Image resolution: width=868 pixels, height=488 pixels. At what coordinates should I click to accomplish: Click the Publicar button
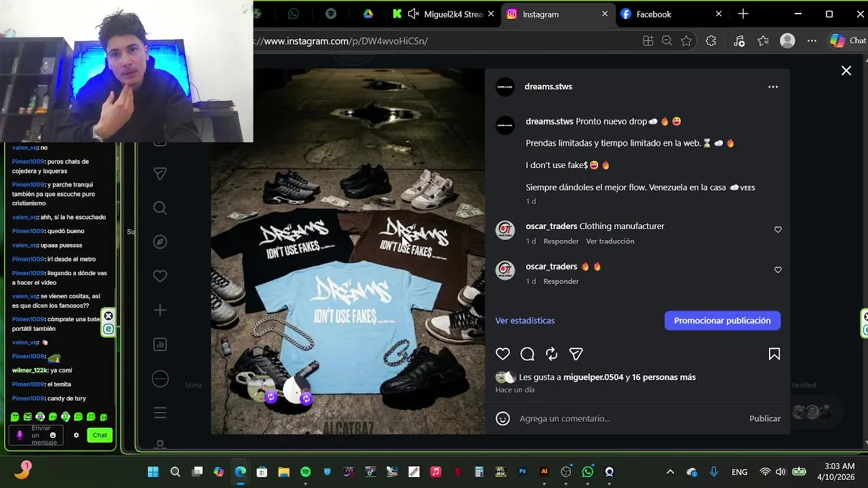point(765,418)
